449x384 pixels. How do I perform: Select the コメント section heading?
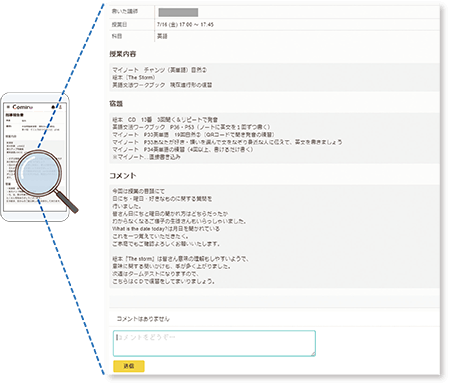pos(123,176)
